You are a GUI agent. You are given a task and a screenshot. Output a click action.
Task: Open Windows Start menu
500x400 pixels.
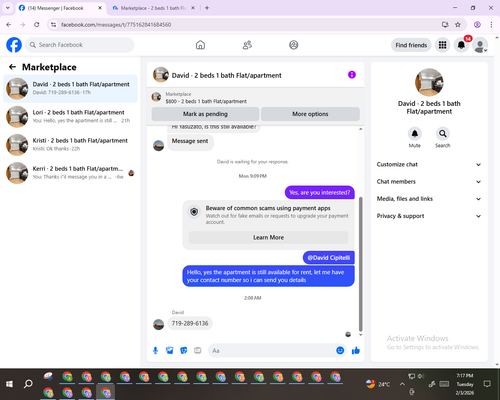coord(9,384)
